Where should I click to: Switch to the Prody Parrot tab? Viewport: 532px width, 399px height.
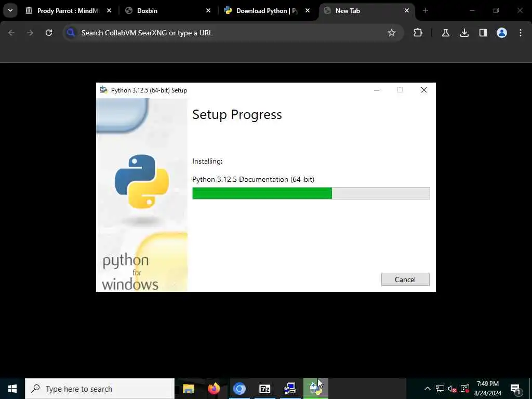[69, 11]
